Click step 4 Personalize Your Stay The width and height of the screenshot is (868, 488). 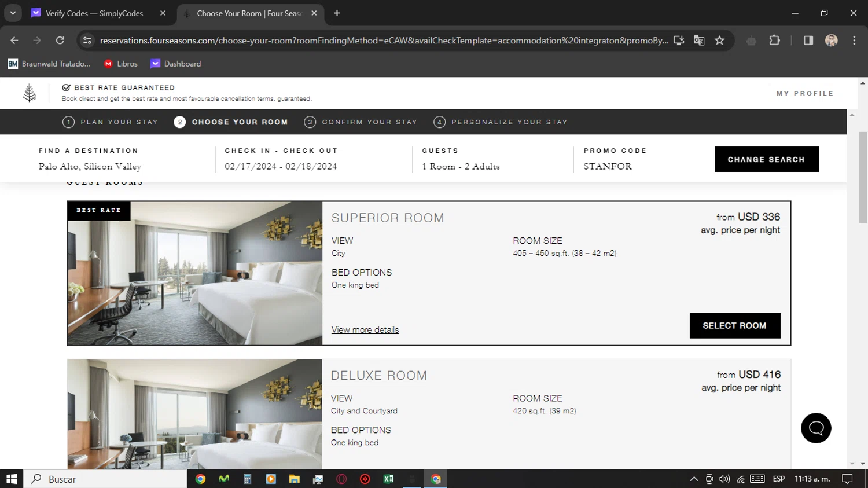[x=501, y=122]
